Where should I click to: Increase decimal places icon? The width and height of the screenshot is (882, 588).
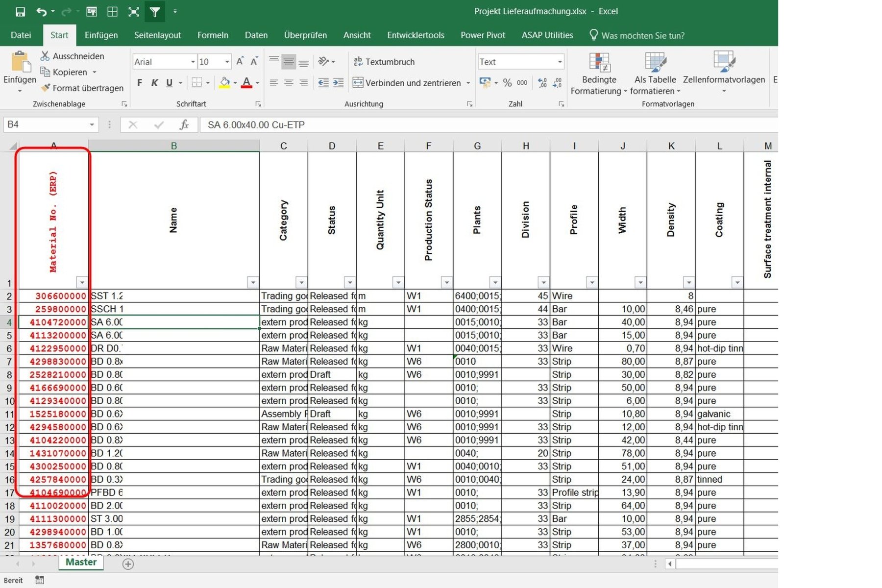(542, 83)
